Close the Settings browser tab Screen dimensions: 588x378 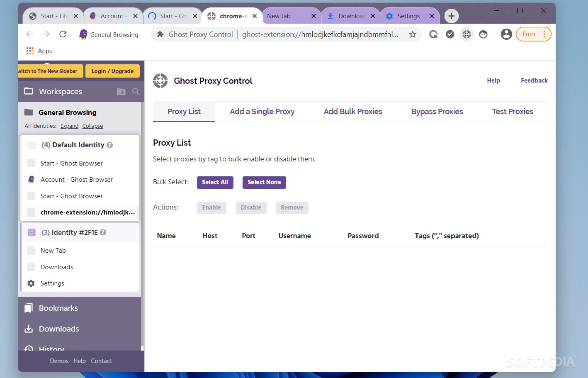tap(432, 16)
